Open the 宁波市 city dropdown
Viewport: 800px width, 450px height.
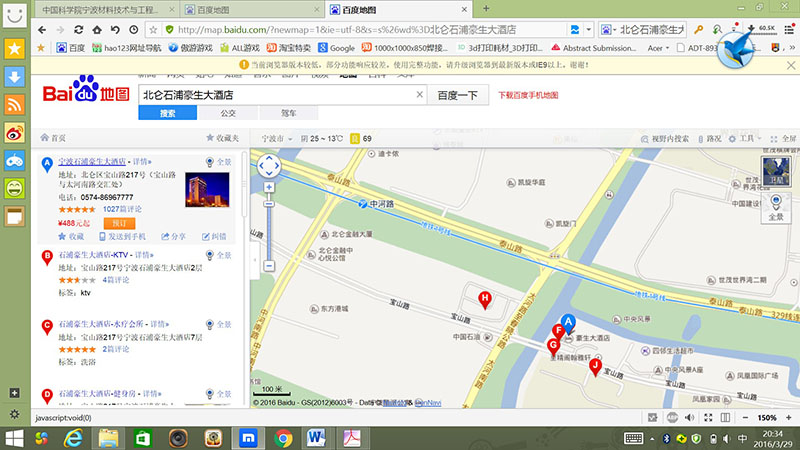coord(274,138)
